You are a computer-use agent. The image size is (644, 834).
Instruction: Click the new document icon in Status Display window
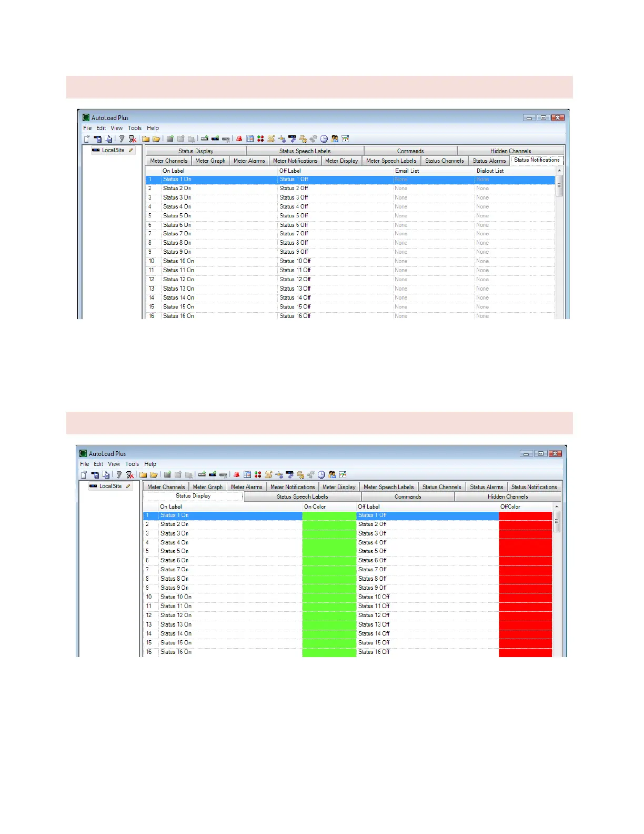(x=84, y=475)
